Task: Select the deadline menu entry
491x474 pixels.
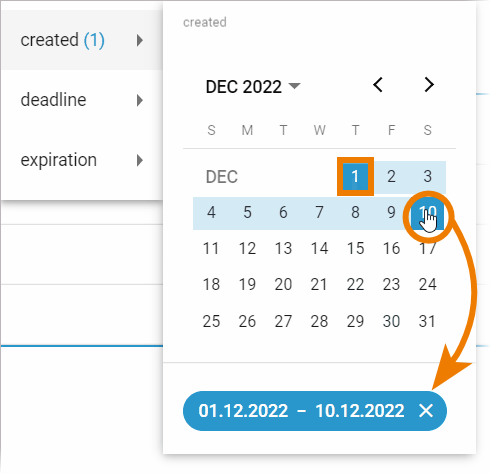Action: 82,100
